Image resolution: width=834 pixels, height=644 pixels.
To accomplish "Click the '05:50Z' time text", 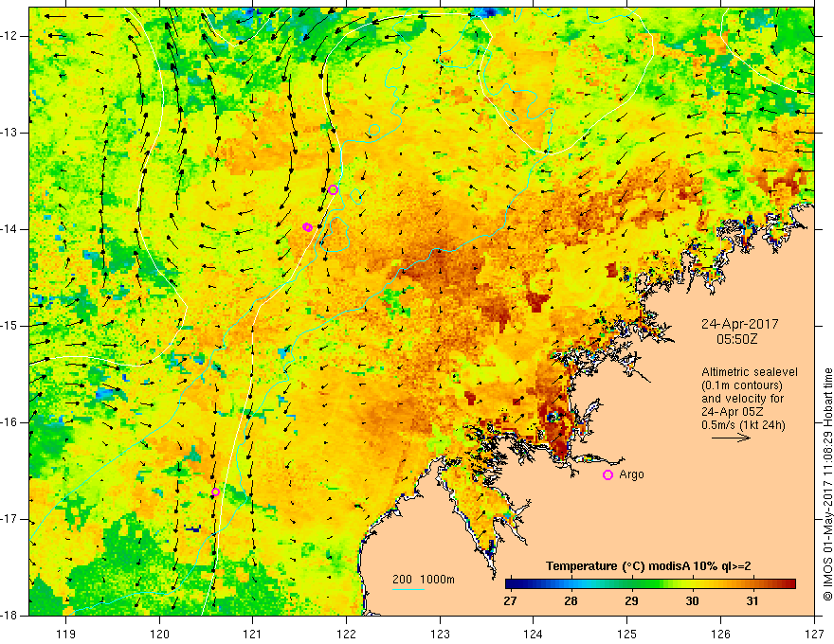I will pyautogui.click(x=736, y=339).
